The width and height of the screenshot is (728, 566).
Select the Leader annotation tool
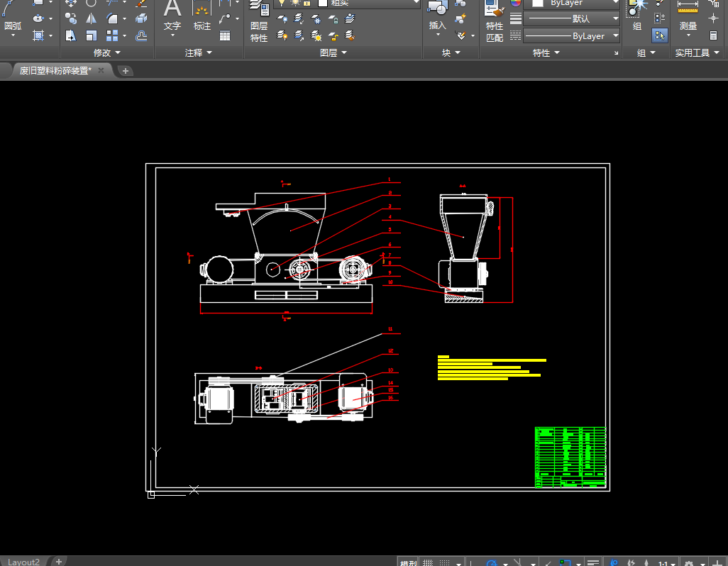(225, 18)
